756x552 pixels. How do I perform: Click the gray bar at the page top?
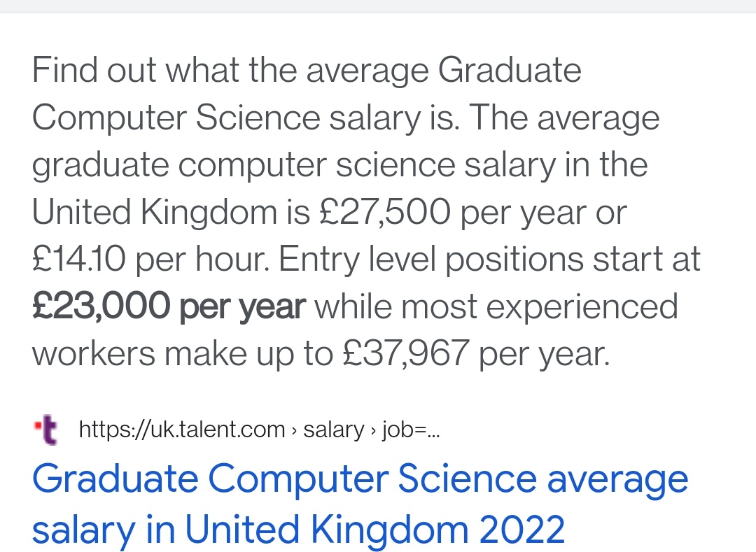378,6
